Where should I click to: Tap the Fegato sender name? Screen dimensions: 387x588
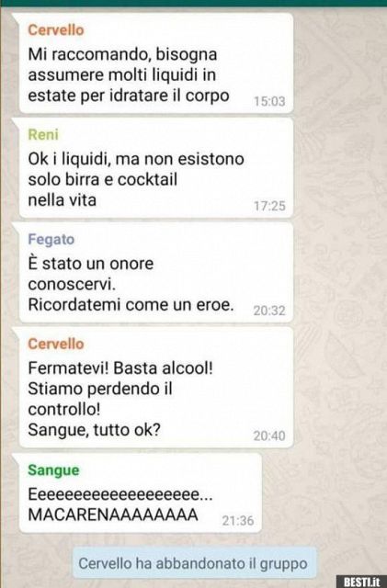point(51,239)
